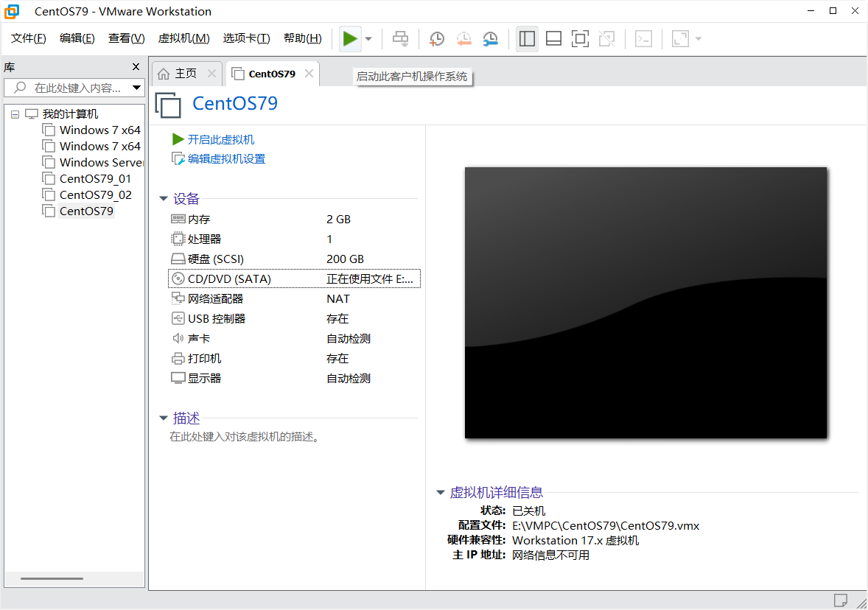
Task: Close the 主页 tab
Action: (x=211, y=73)
